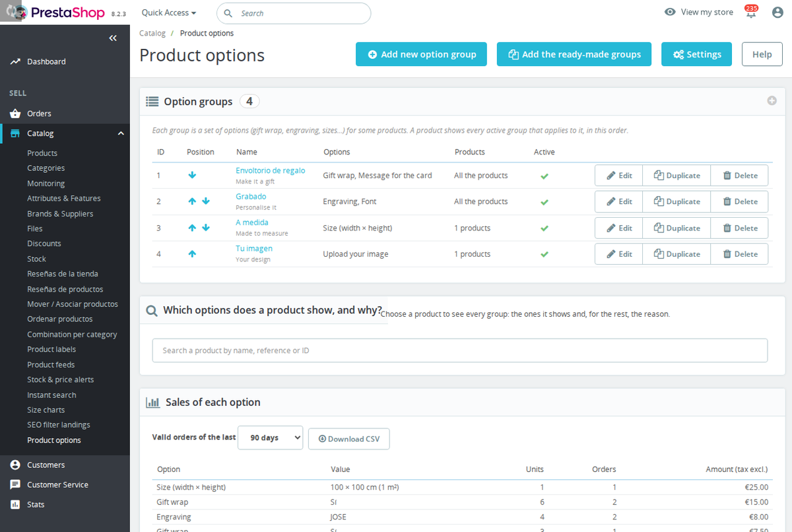Move A medida up with the up arrow
The width and height of the screenshot is (792, 532).
[192, 228]
